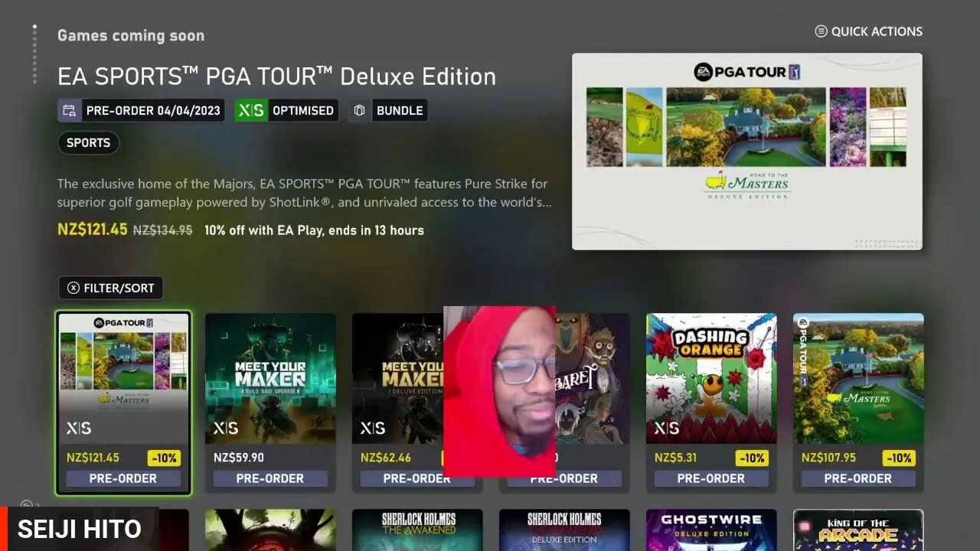Click the X|S icon on PGA Tour Deluxe card
This screenshot has height=551, width=980.
(x=78, y=429)
